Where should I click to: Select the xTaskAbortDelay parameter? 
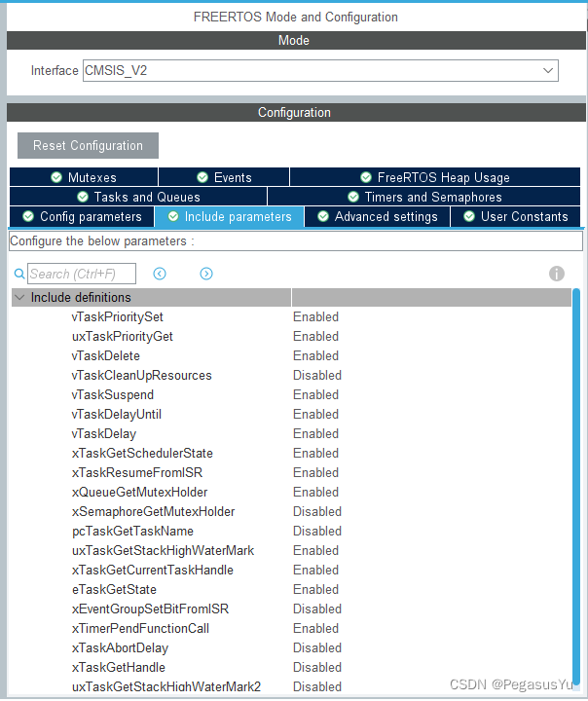120,647
